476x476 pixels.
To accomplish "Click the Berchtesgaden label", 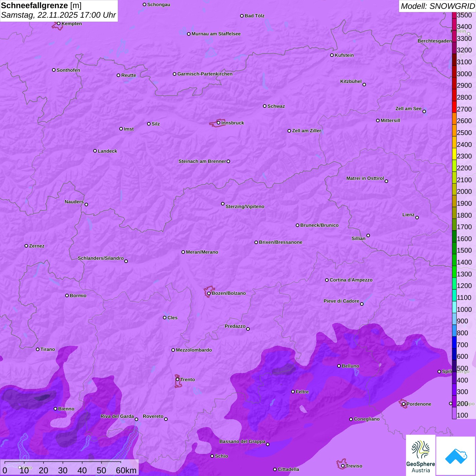I will coord(435,41).
